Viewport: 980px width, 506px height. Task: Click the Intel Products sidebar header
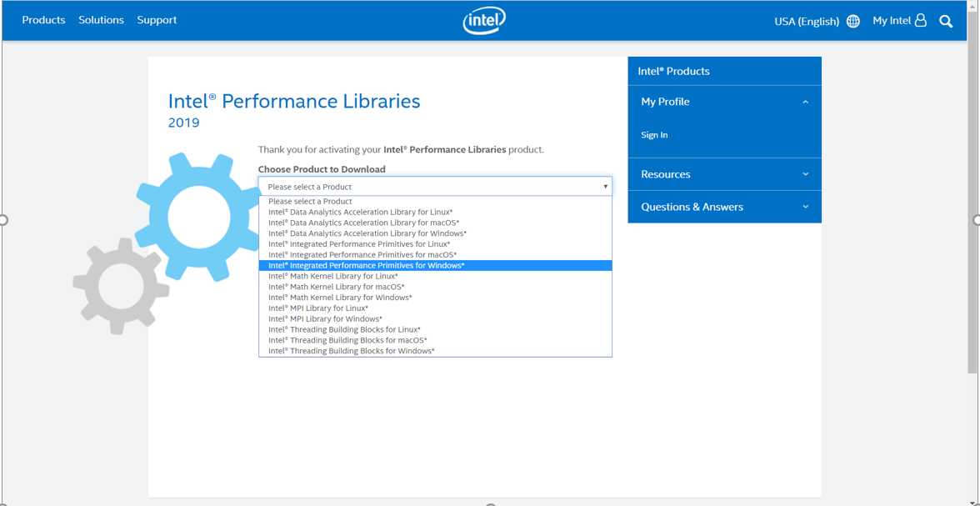[724, 72]
